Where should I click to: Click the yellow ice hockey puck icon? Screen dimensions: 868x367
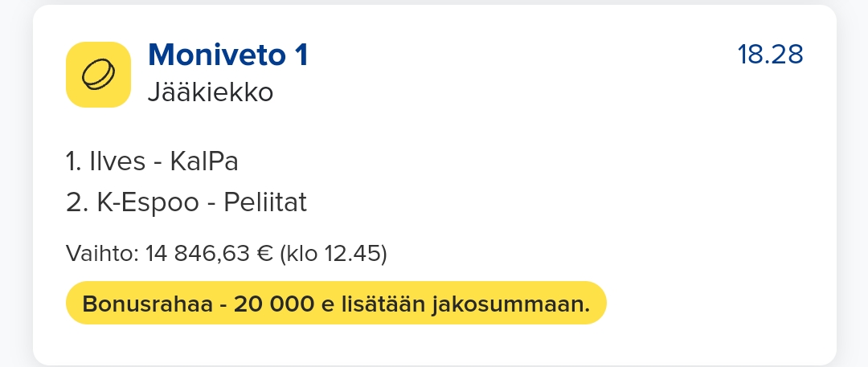(x=98, y=75)
